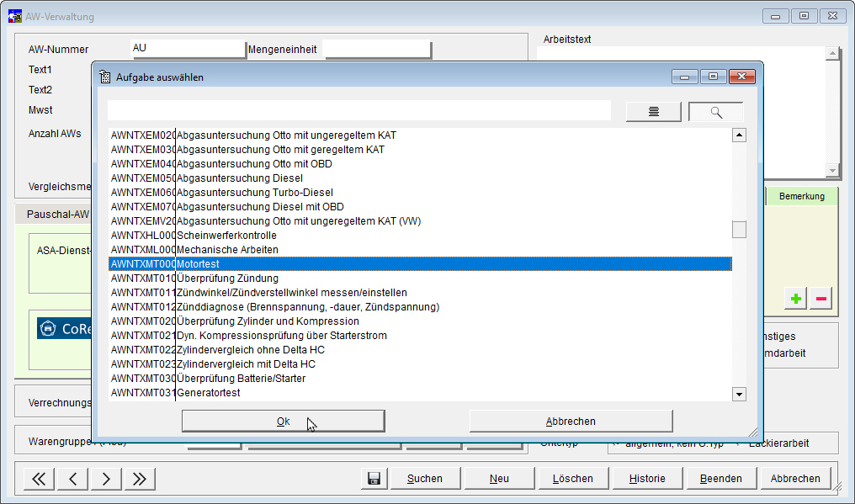Click the Beenden button

(721, 479)
